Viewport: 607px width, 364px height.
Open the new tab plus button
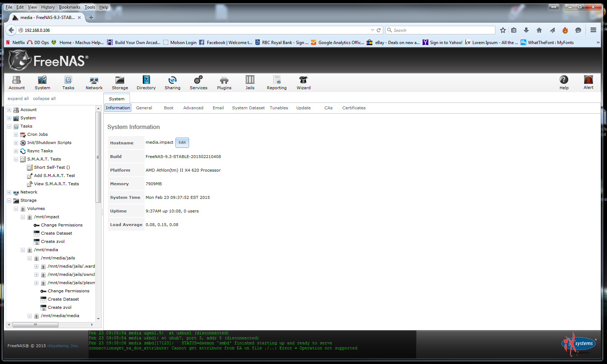pos(91,18)
